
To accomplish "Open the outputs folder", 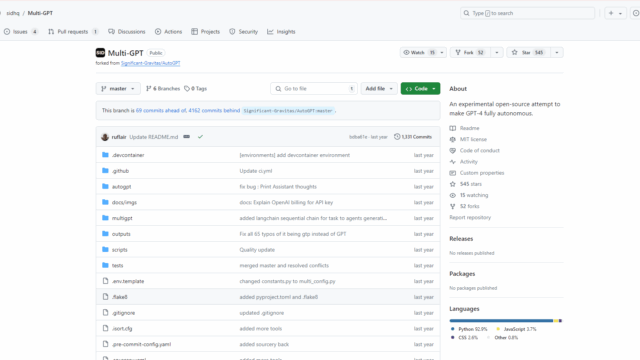I will (121, 234).
